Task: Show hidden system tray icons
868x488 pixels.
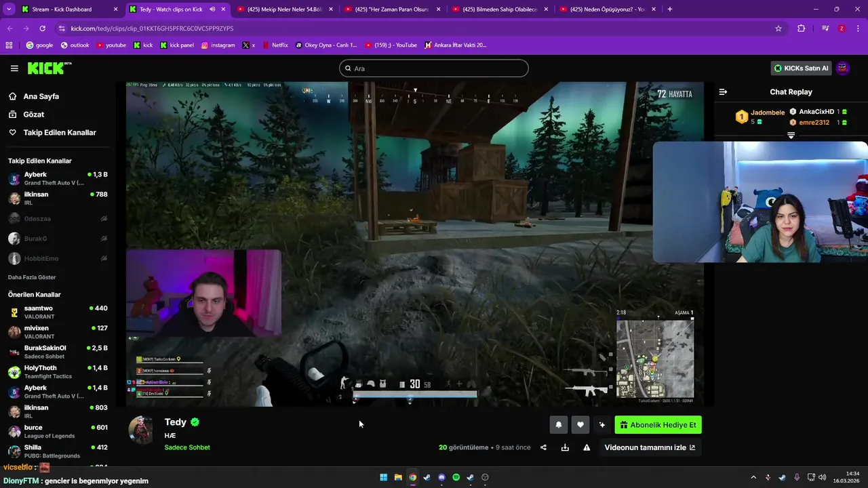Action: pos(753,477)
